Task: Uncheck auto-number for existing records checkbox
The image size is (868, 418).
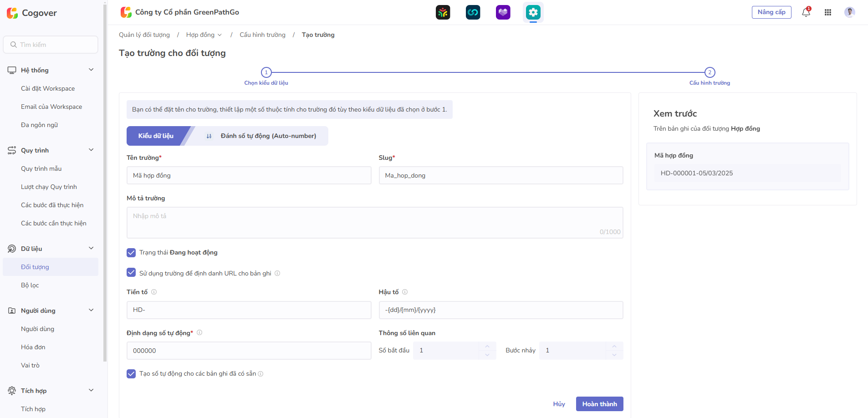Action: coord(131,374)
